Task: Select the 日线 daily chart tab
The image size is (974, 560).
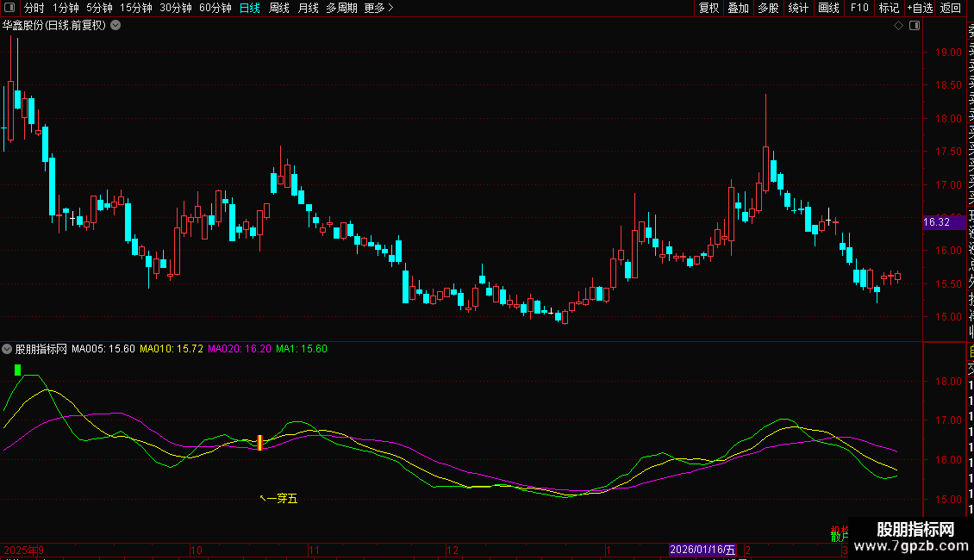Action: click(x=250, y=8)
